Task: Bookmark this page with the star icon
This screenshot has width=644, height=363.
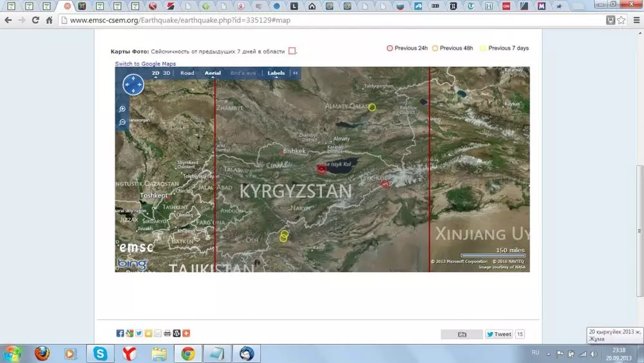Action: tap(621, 20)
